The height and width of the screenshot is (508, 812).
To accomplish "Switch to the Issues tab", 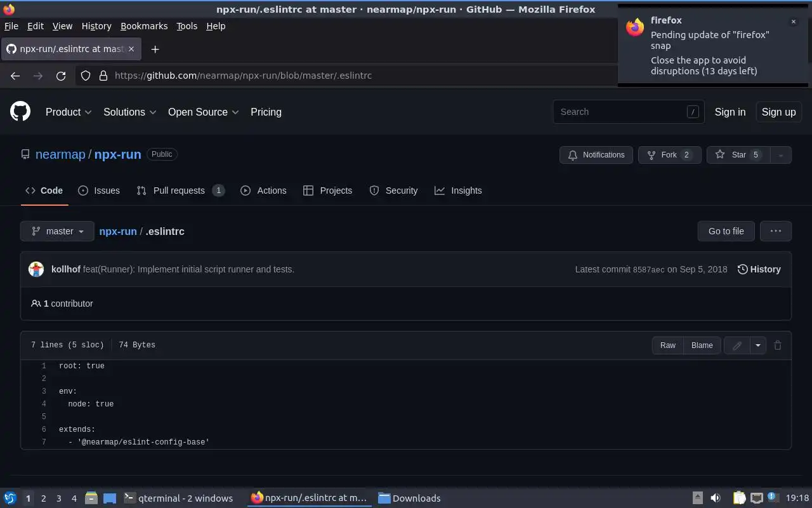I will pos(98,190).
